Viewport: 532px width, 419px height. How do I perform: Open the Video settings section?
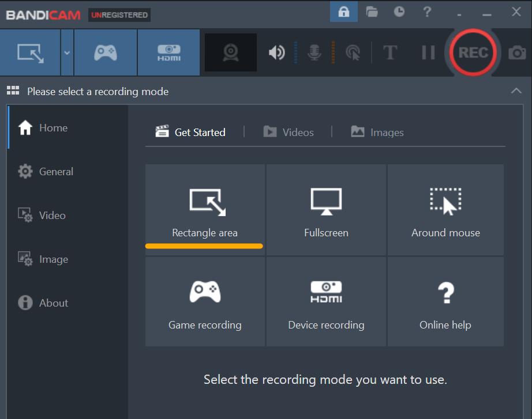pos(68,215)
